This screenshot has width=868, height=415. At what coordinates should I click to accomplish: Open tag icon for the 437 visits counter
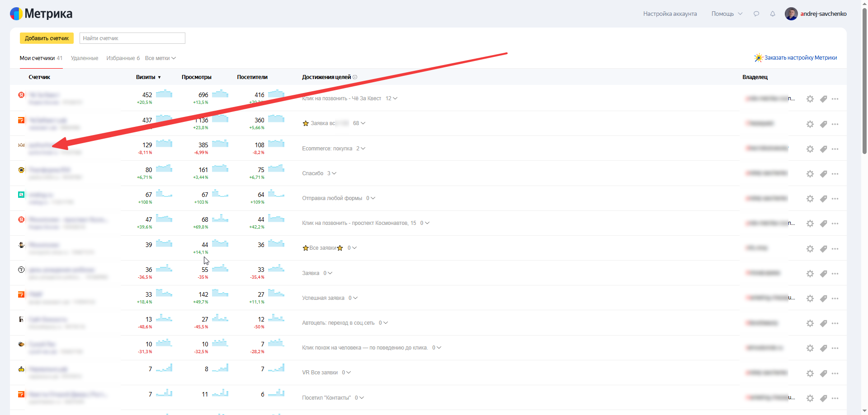(823, 124)
